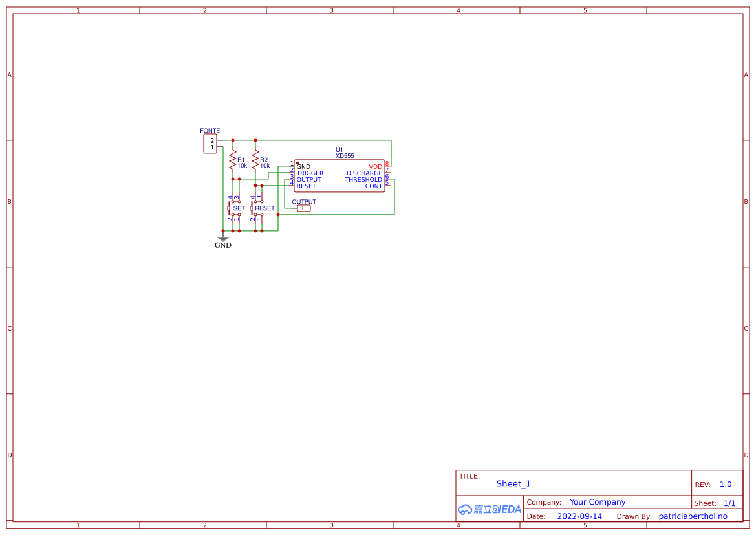This screenshot has width=756, height=535.
Task: Click the GND ground symbol
Action: point(223,239)
